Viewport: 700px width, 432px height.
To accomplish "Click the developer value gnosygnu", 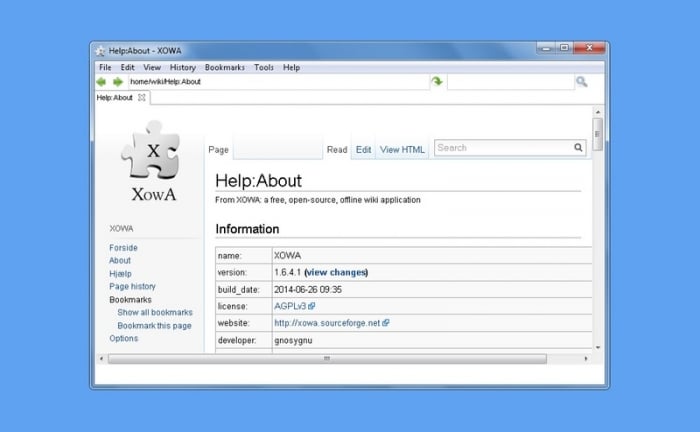I will [x=293, y=341].
